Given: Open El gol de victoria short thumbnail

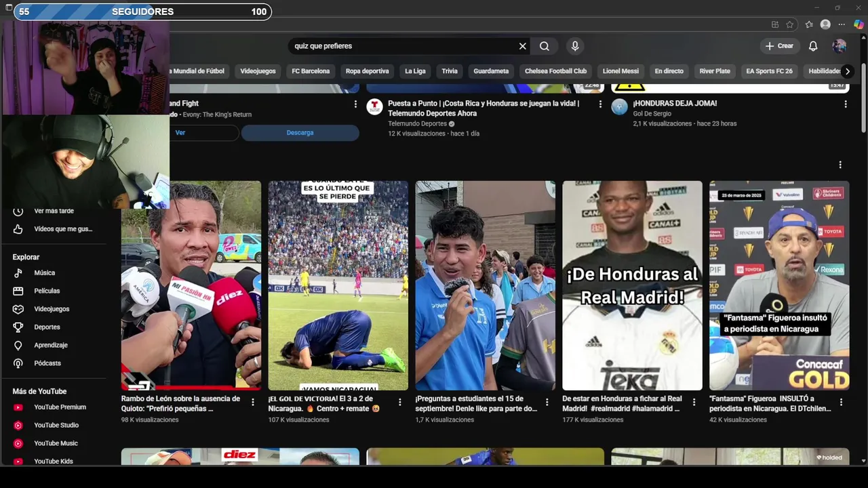Looking at the screenshot, I should [338, 285].
